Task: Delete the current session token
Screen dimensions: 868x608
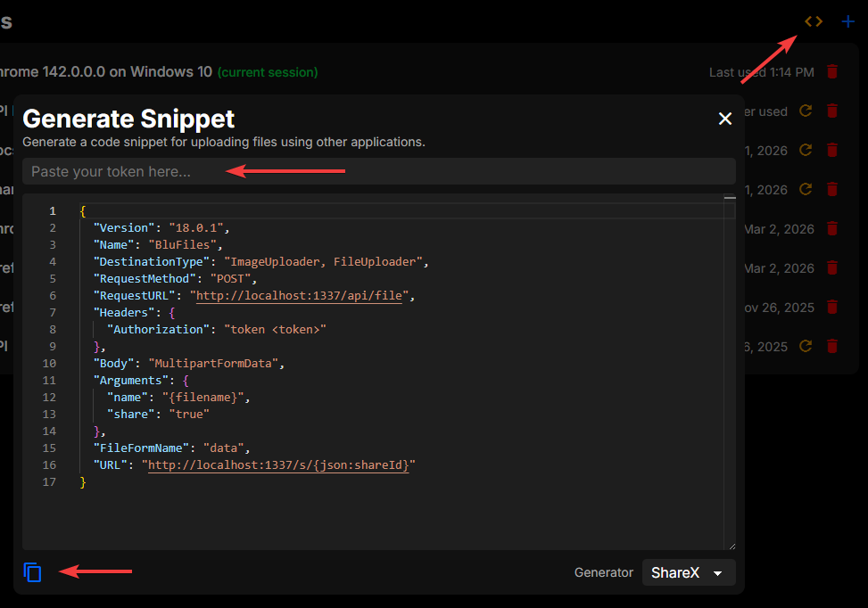Action: point(832,72)
